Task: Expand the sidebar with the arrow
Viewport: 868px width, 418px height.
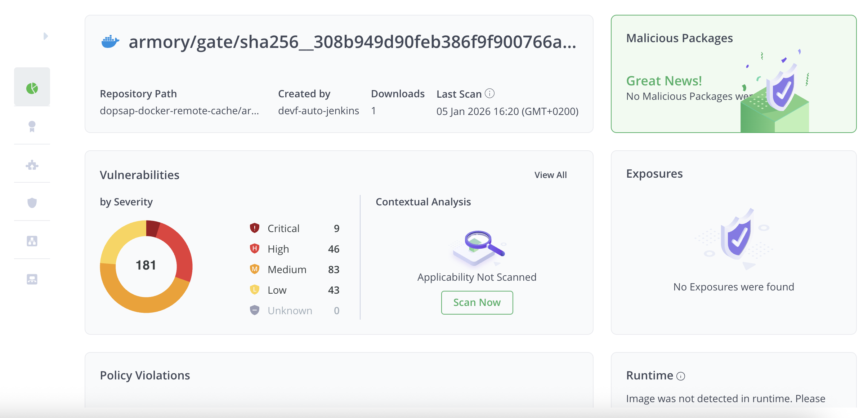Action: (x=45, y=36)
